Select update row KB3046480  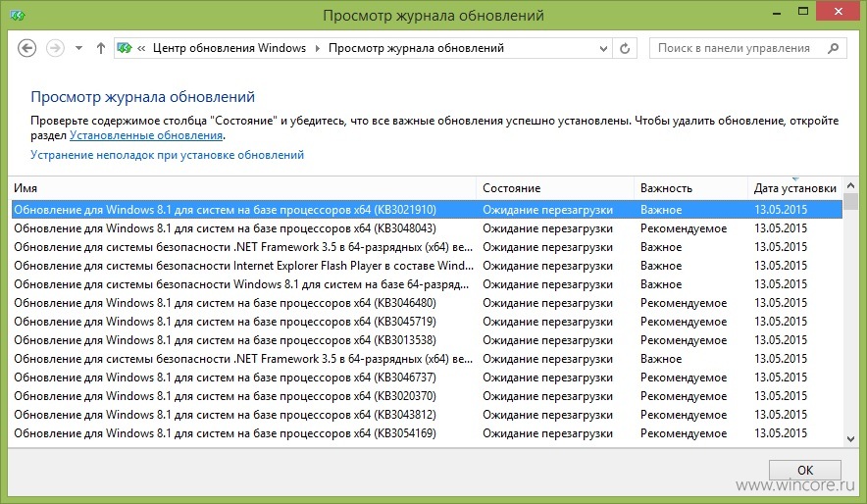(427, 303)
